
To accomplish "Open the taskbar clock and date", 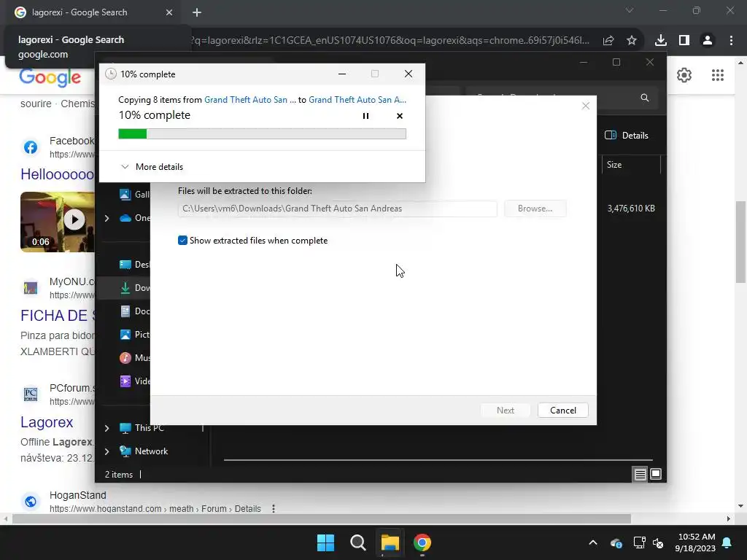I will tap(695, 542).
